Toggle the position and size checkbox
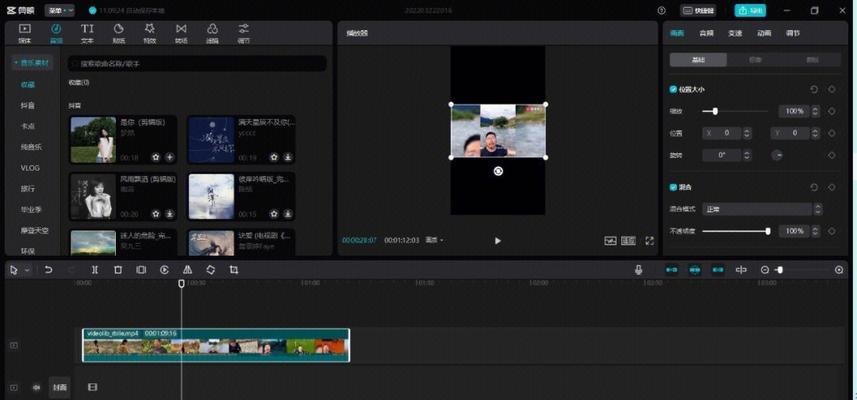857x400 pixels. tap(673, 89)
